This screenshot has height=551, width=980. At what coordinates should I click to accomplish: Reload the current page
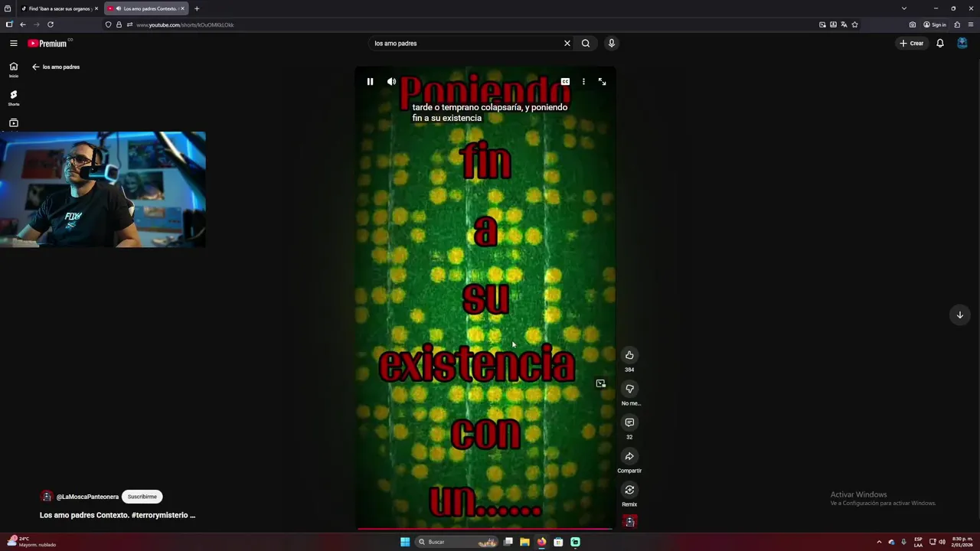tap(51, 24)
